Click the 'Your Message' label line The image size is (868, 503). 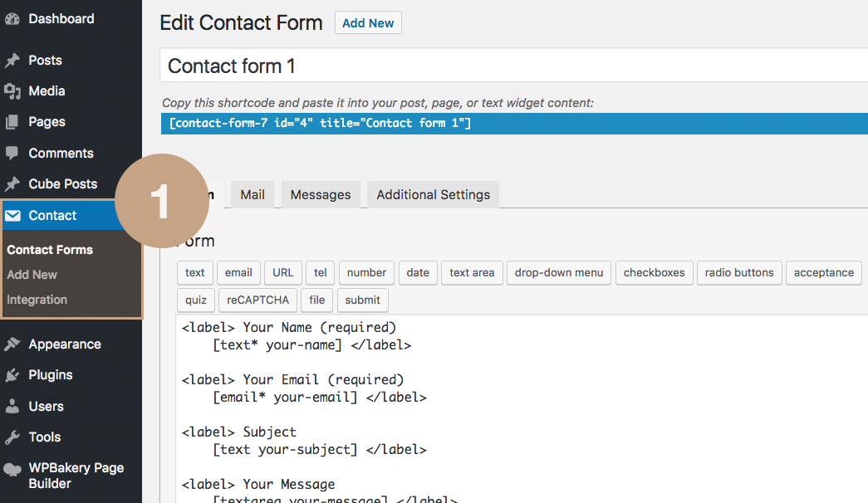point(258,485)
